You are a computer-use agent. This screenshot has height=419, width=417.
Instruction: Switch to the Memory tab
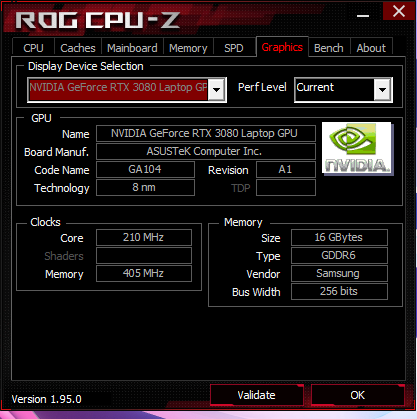[x=188, y=48]
